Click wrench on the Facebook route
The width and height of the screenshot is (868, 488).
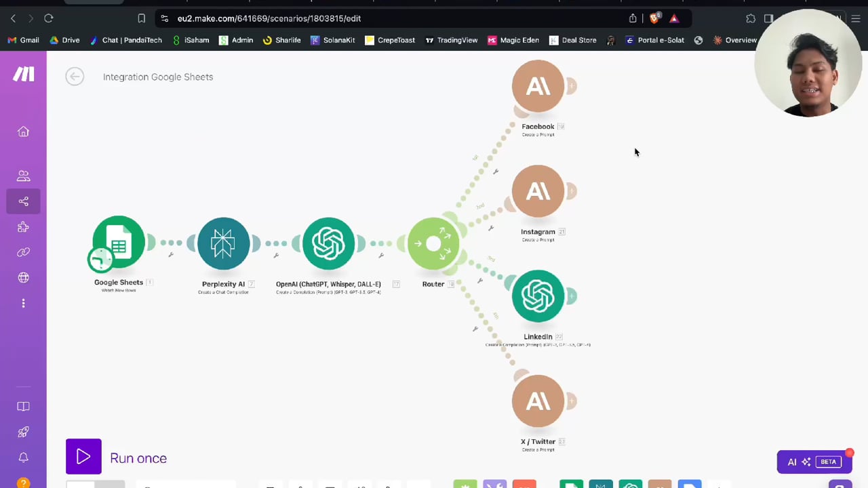496,171
